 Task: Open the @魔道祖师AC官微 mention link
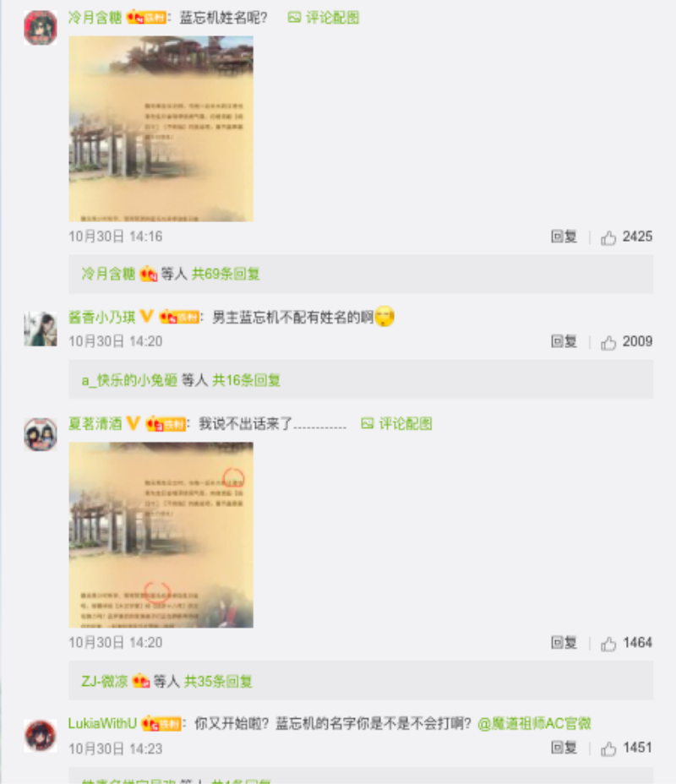click(535, 723)
